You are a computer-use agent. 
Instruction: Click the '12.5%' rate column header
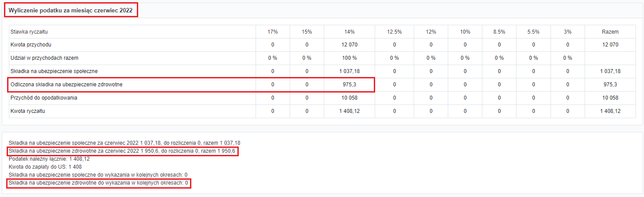click(x=394, y=31)
